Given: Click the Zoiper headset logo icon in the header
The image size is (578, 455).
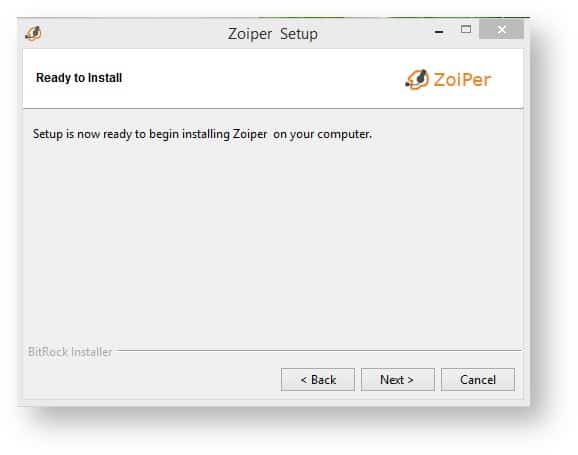Looking at the screenshot, I should click(417, 79).
